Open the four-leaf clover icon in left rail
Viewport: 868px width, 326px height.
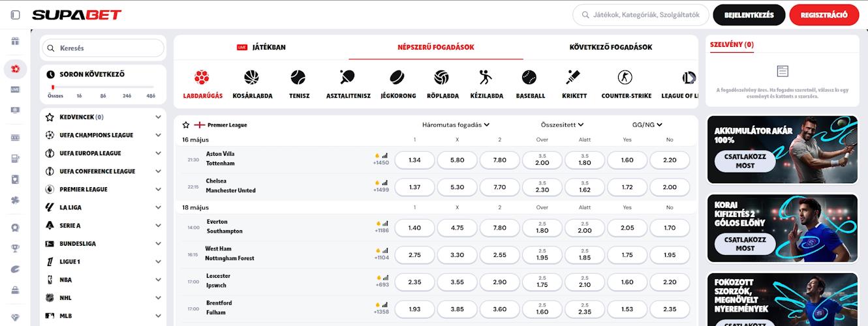tap(15, 200)
